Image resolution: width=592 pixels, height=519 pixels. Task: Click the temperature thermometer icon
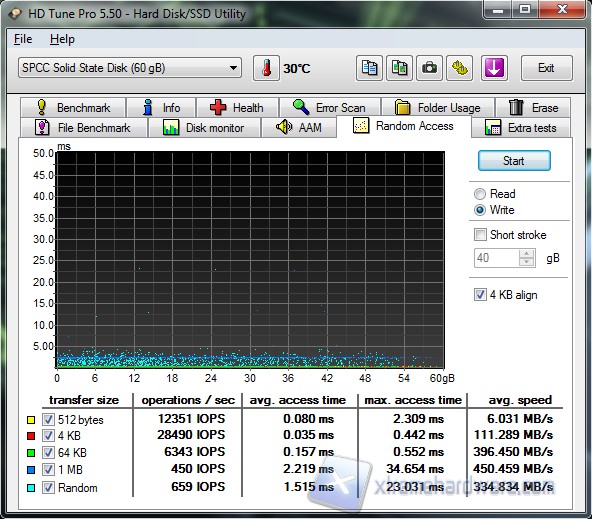(267, 68)
